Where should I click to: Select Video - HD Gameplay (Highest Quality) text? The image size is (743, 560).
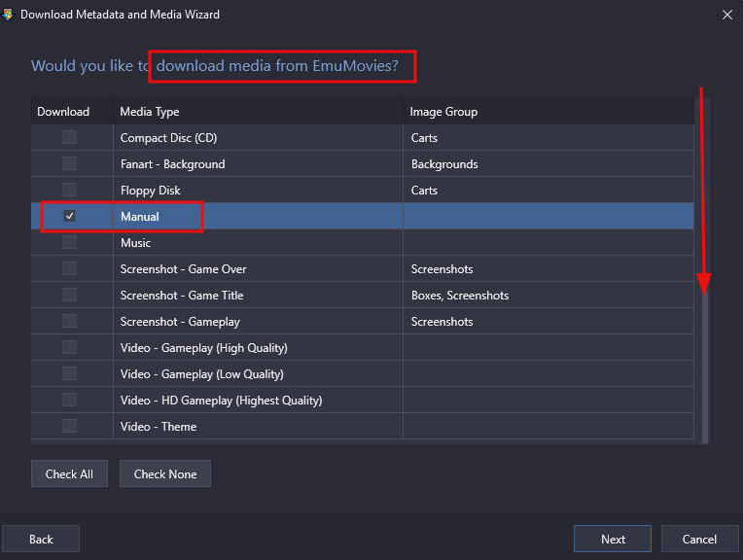click(222, 401)
